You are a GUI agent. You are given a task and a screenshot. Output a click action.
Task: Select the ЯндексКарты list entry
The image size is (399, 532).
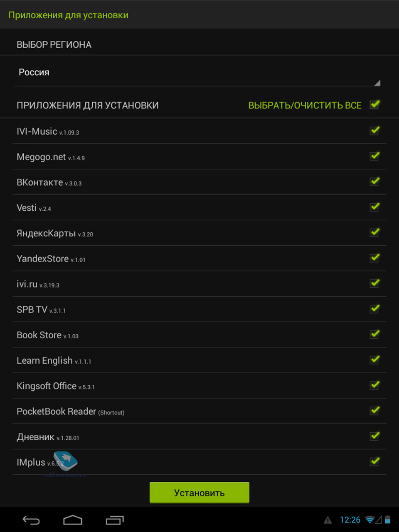pos(46,233)
